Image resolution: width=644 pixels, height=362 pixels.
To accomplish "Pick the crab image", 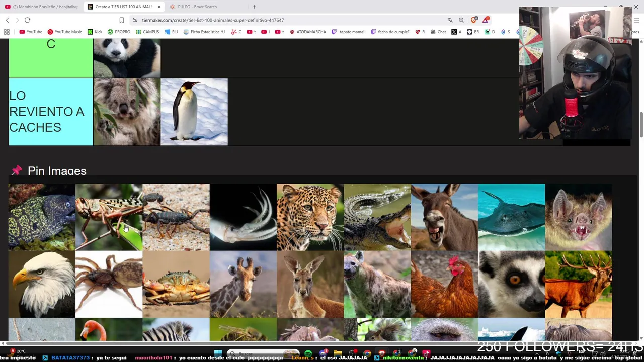I will click(176, 284).
